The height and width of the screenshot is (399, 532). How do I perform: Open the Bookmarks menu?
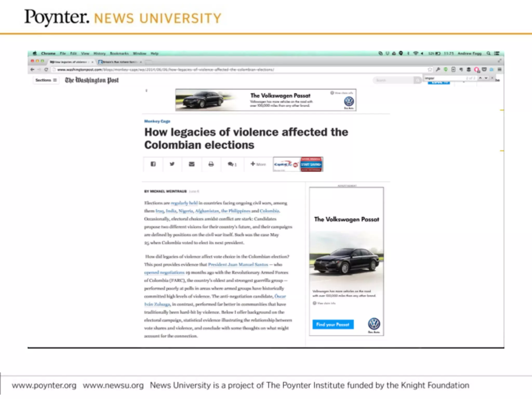(x=119, y=53)
